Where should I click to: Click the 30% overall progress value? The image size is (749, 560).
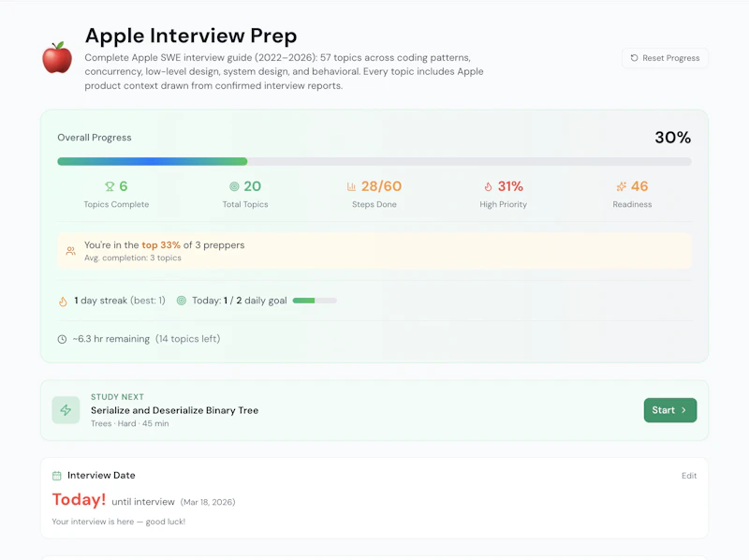(x=672, y=138)
